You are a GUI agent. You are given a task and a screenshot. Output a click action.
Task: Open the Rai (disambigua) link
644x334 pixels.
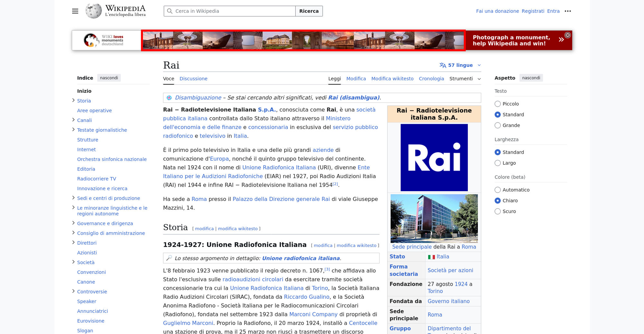[x=354, y=98]
